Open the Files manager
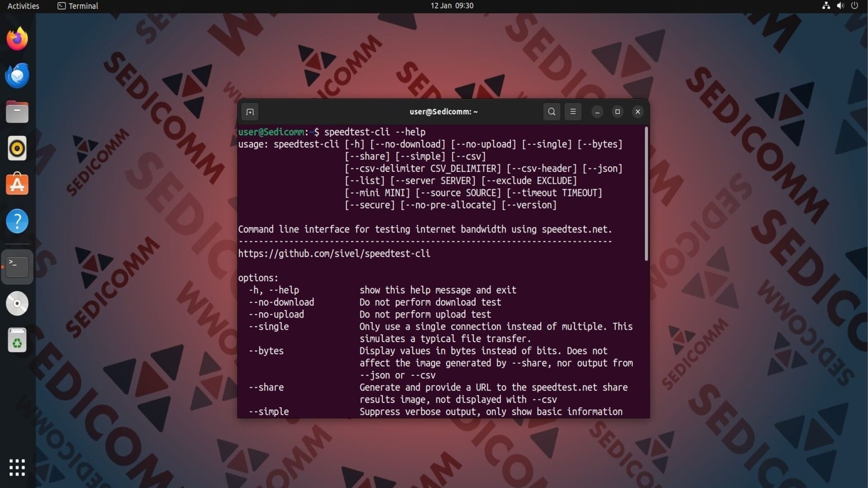 [x=17, y=112]
